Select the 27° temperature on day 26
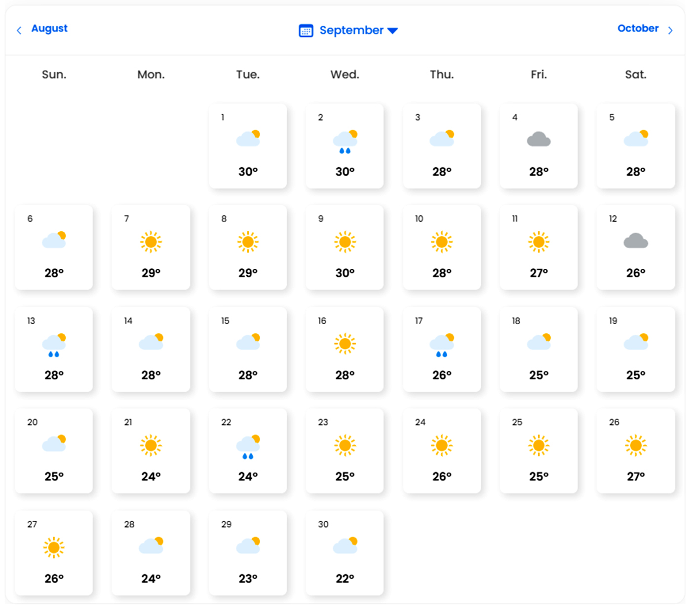 (x=636, y=477)
